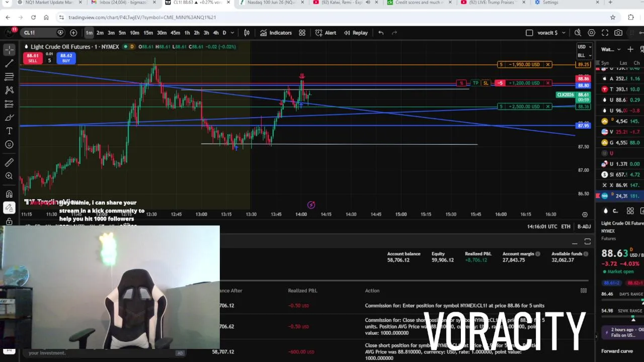Select the ruler measure tool
Screen dimensions: 644x362
click(9, 162)
